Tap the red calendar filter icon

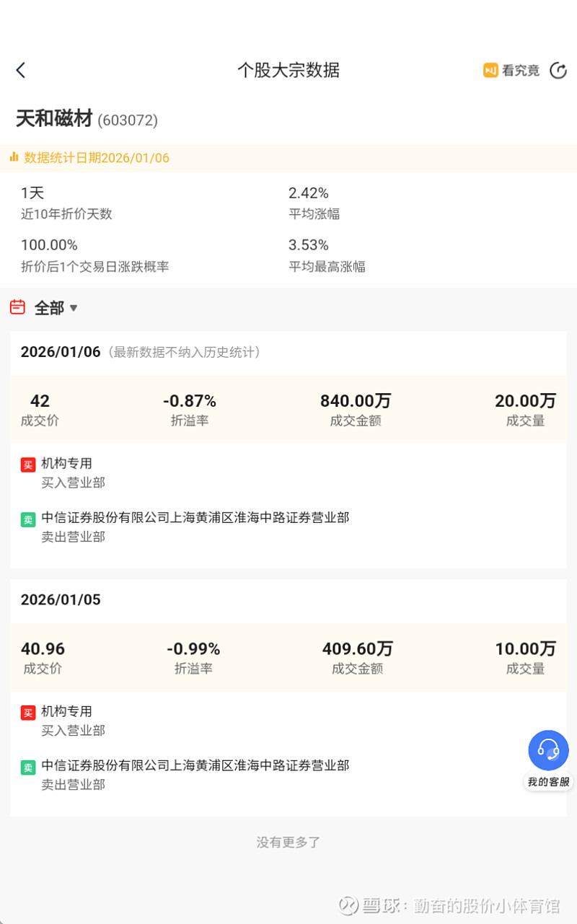point(17,307)
